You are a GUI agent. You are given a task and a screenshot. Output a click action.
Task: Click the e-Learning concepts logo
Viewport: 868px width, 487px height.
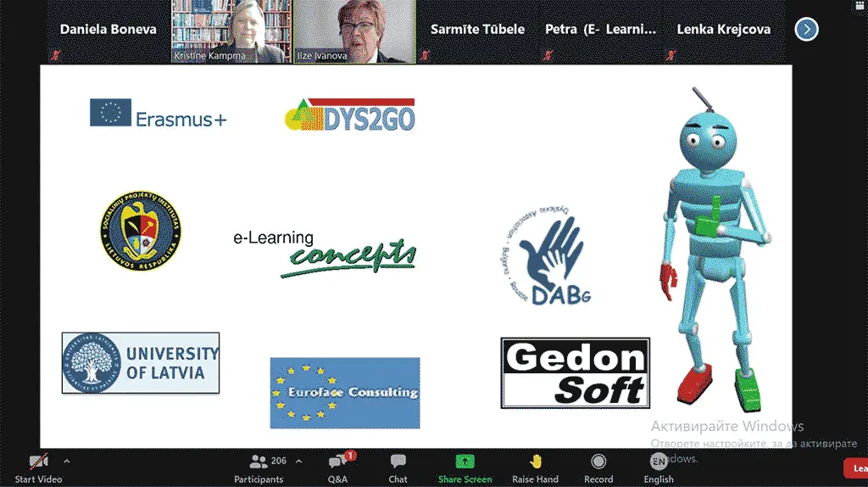[325, 253]
